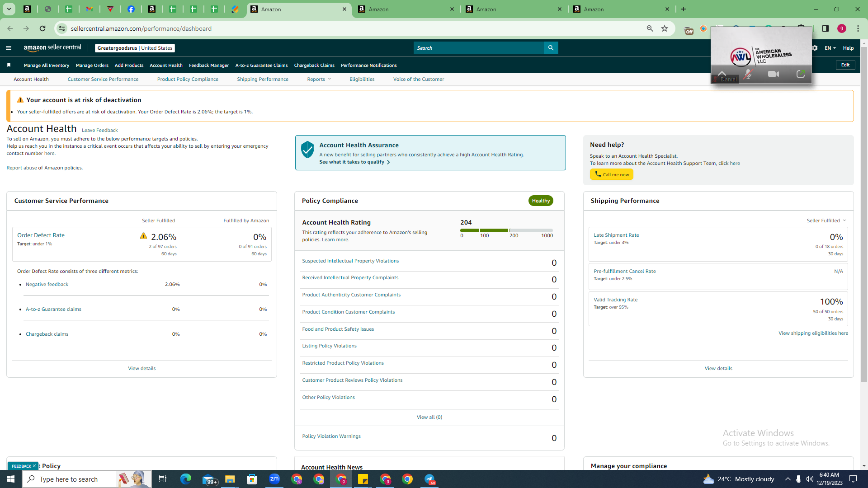Click the zoom magnifier icon in address bar
Screen dimensions: 868x488
point(650,28)
